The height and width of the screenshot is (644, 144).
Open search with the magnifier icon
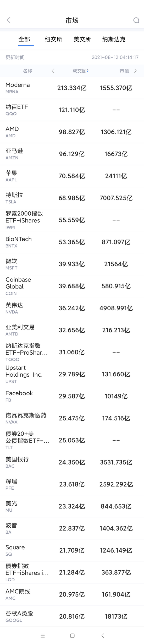point(136,20)
